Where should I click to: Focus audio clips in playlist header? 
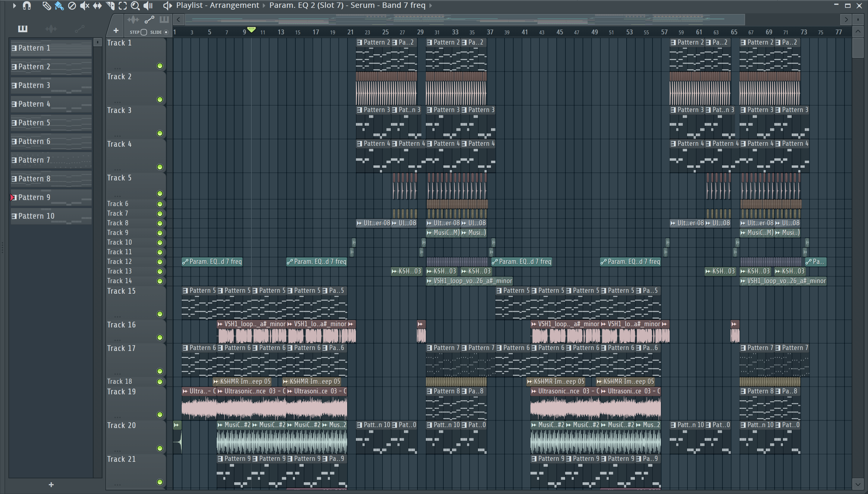133,19
